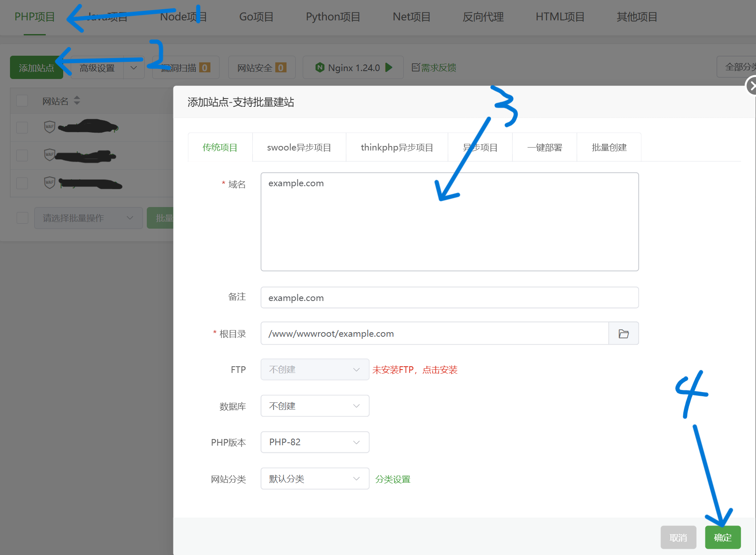Switch to the 反向代理 tab
The width and height of the screenshot is (756, 555).
click(x=483, y=17)
